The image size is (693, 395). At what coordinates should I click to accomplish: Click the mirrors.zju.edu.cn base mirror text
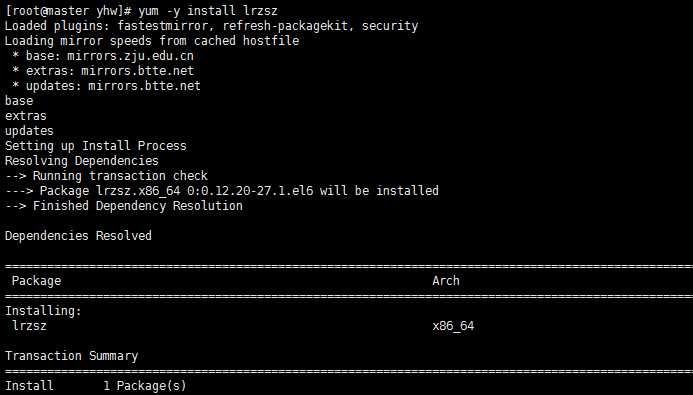[x=130, y=56]
